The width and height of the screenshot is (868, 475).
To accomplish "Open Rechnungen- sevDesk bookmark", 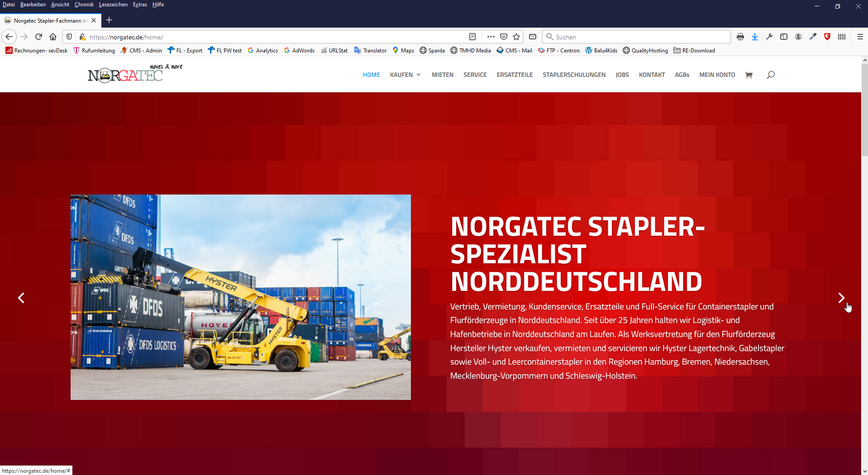I will 37,50.
